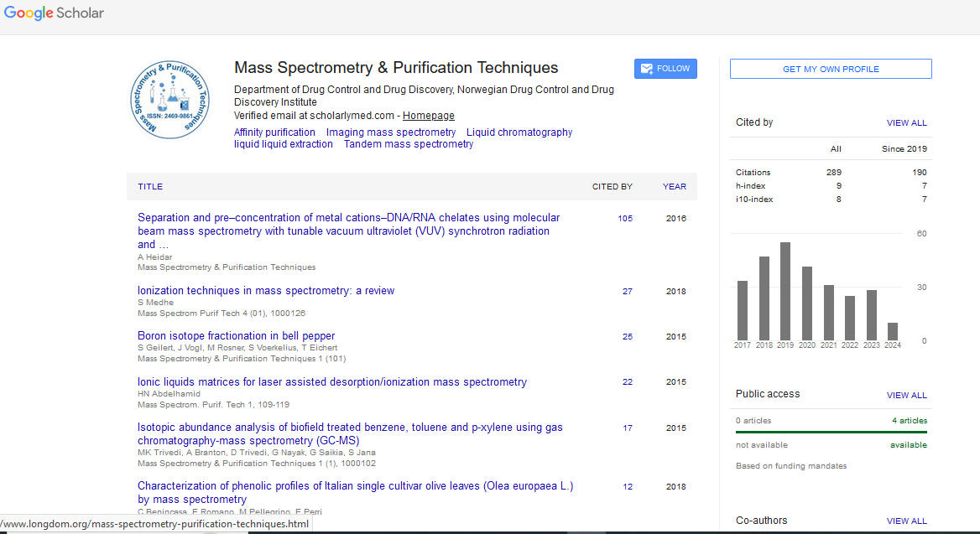This screenshot has width=980, height=534.
Task: Click Get My Own Profile button
Action: (x=830, y=69)
